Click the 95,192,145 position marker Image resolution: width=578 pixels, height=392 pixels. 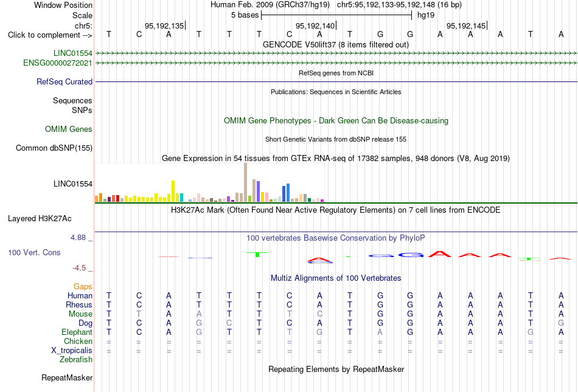(466, 26)
